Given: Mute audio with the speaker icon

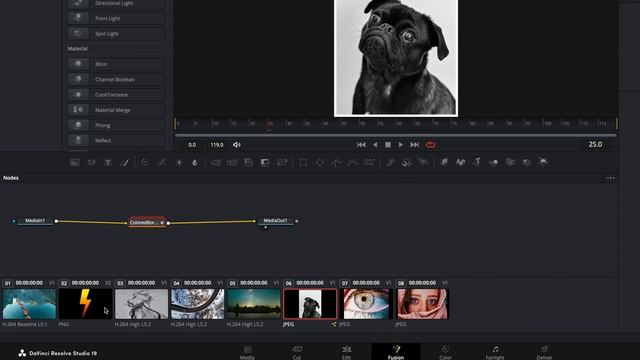Looking at the screenshot, I should (236, 145).
